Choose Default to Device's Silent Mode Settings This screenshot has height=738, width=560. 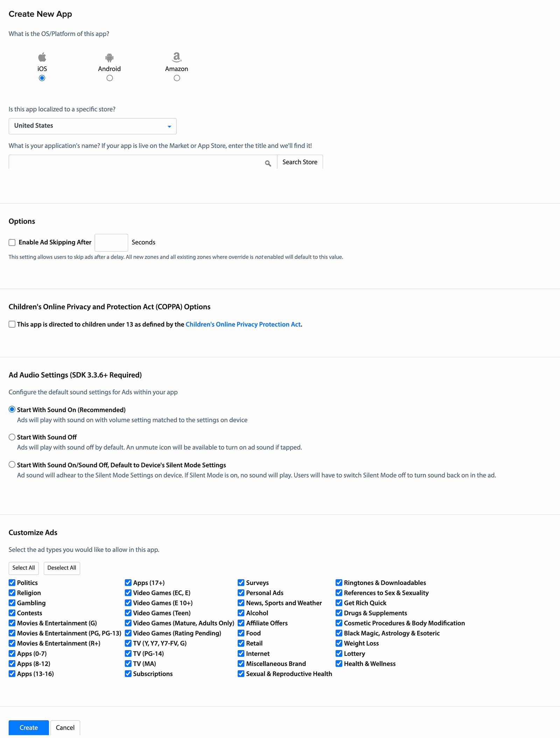click(12, 465)
